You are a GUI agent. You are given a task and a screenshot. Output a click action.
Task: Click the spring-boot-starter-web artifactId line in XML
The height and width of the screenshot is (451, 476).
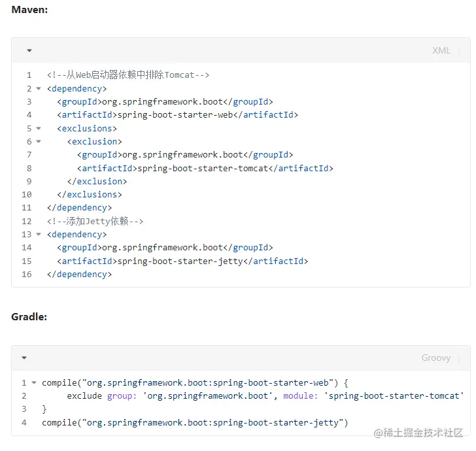pyautogui.click(x=178, y=115)
